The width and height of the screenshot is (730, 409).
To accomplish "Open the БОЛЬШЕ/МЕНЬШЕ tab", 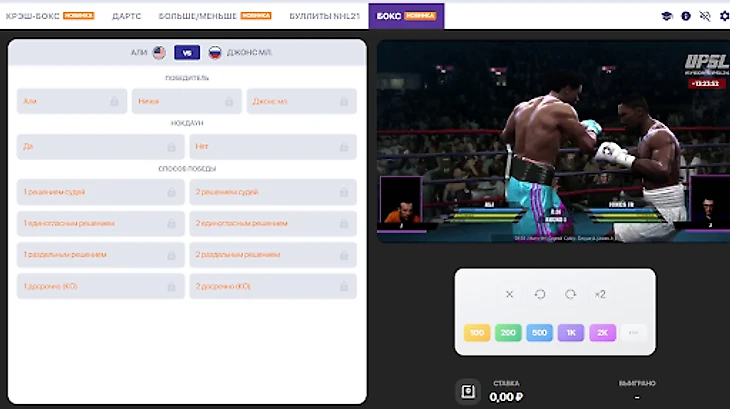I will [x=215, y=16].
